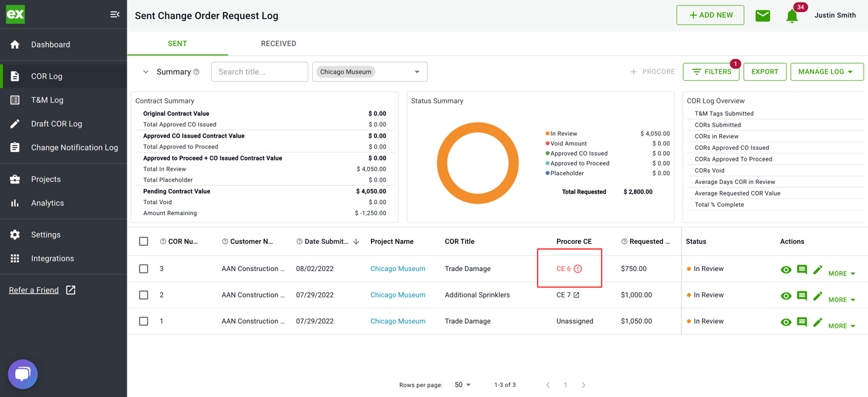Open the eye preview icon for COR 3

tap(786, 269)
